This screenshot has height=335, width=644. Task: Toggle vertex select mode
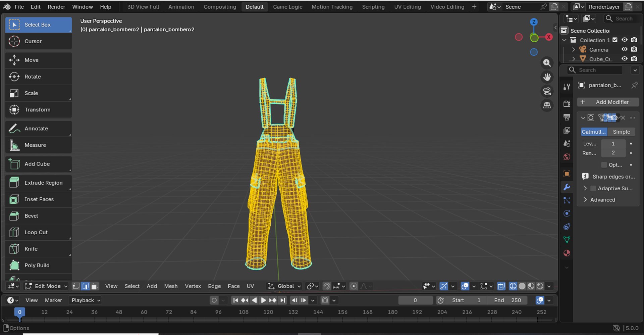(x=76, y=286)
